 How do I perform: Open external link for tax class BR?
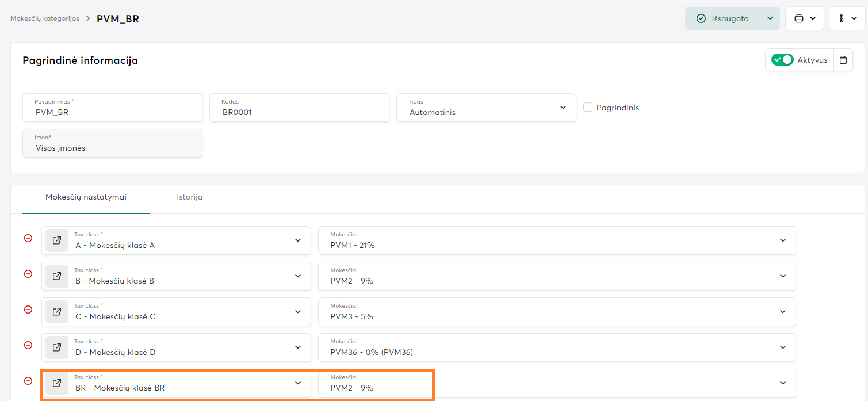[x=57, y=383]
